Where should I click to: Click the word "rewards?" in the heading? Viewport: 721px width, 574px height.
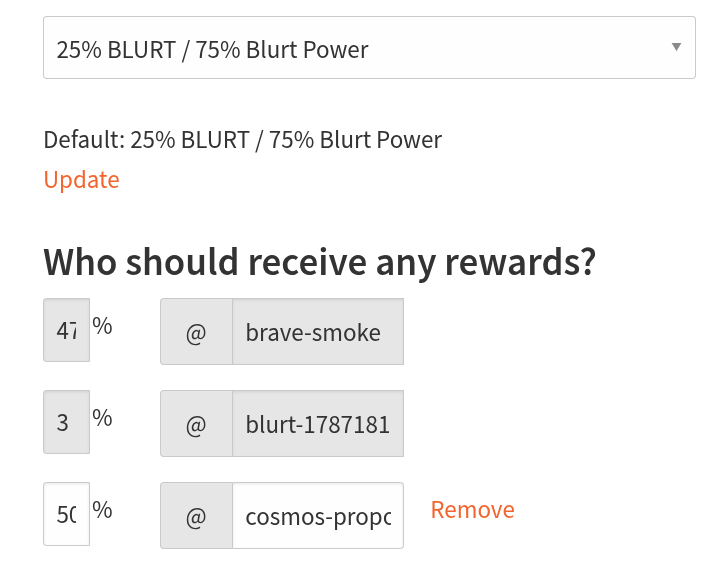click(x=527, y=262)
